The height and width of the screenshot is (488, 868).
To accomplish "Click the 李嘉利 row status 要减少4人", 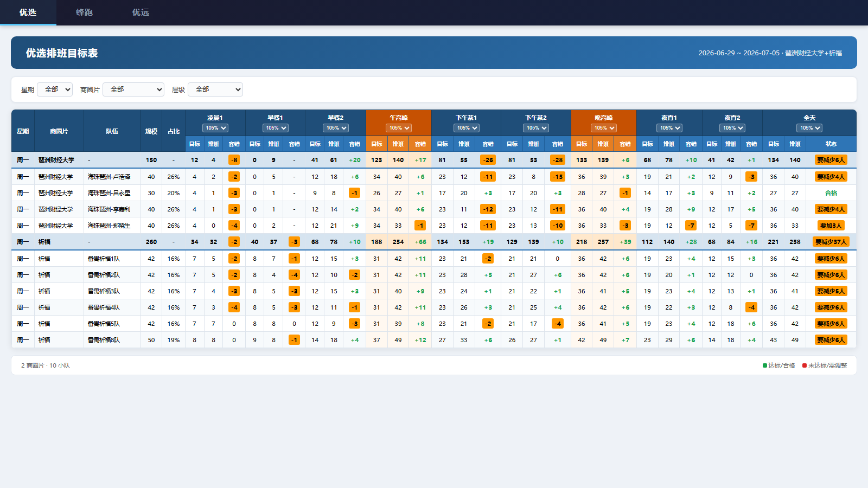I will pos(831,209).
